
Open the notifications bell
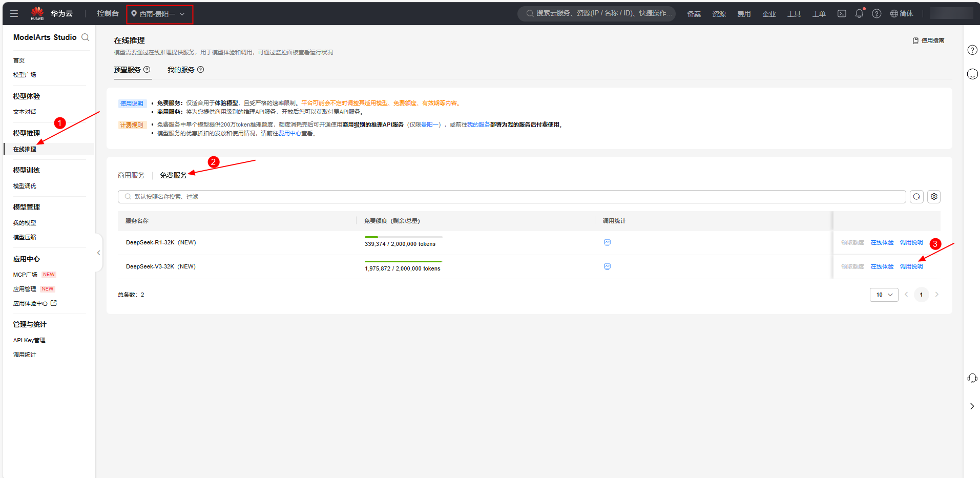(860, 14)
